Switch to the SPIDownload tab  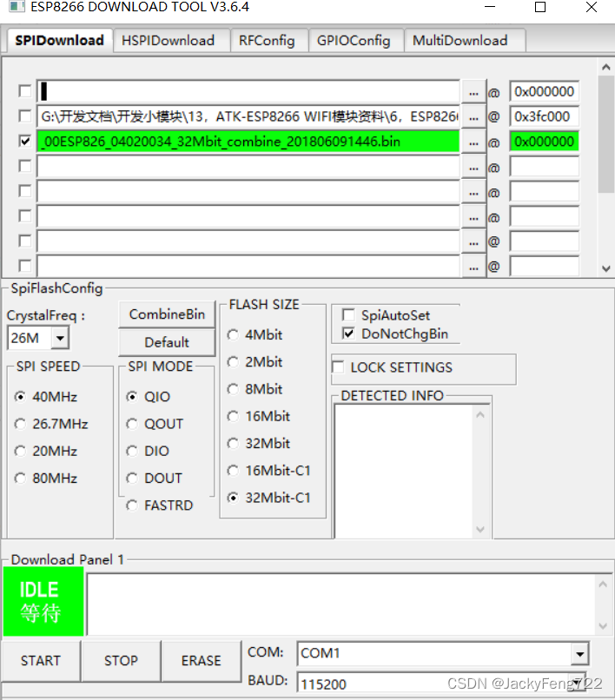[59, 40]
